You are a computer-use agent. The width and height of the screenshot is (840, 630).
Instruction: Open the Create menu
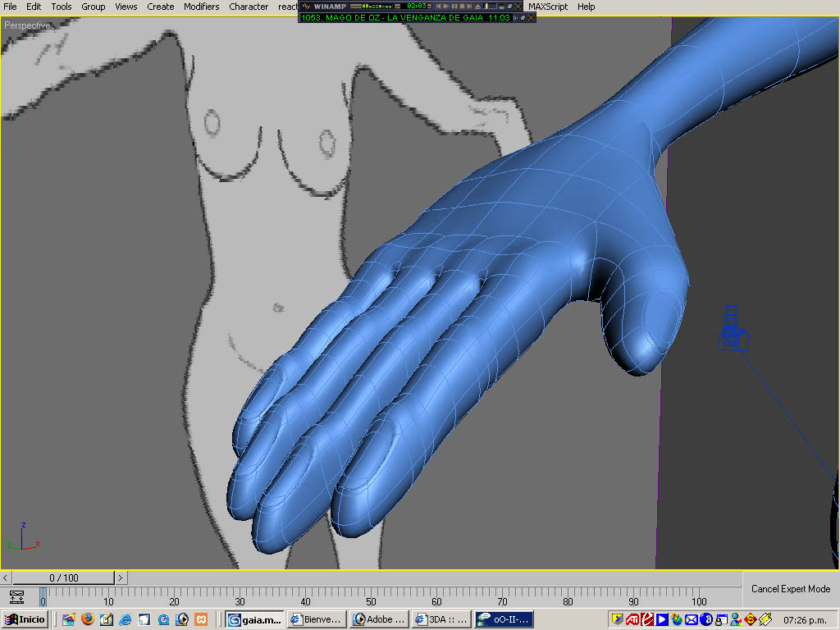click(160, 7)
